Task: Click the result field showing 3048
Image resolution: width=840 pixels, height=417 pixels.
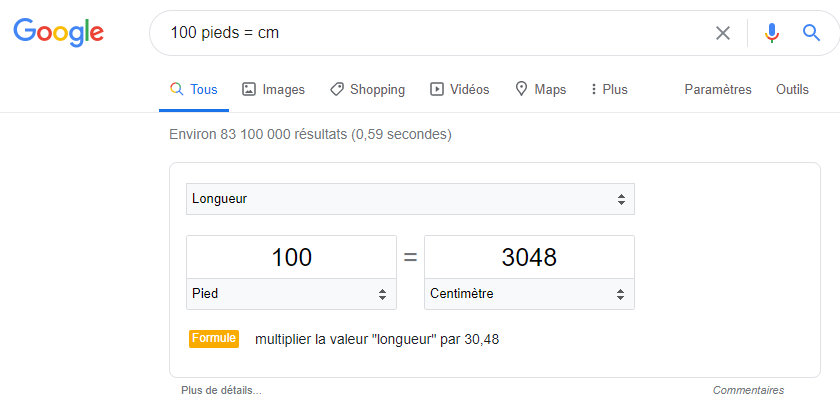Action: pos(529,257)
